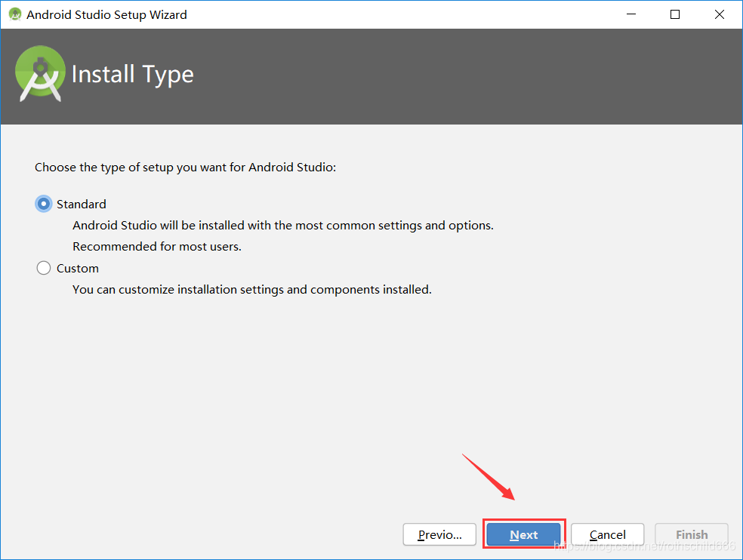Click 'Choose the type of setup' text
The width and height of the screenshot is (743, 560).
coord(185,168)
